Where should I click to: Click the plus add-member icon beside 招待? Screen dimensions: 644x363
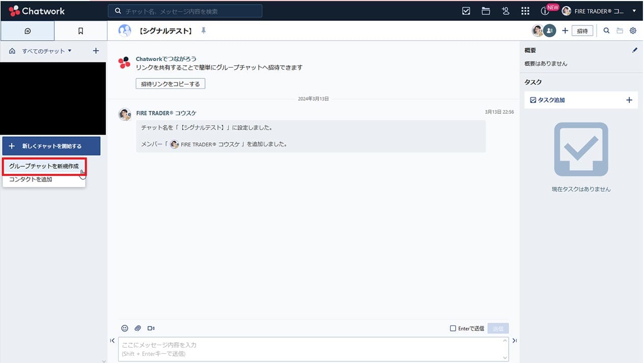[x=565, y=31]
